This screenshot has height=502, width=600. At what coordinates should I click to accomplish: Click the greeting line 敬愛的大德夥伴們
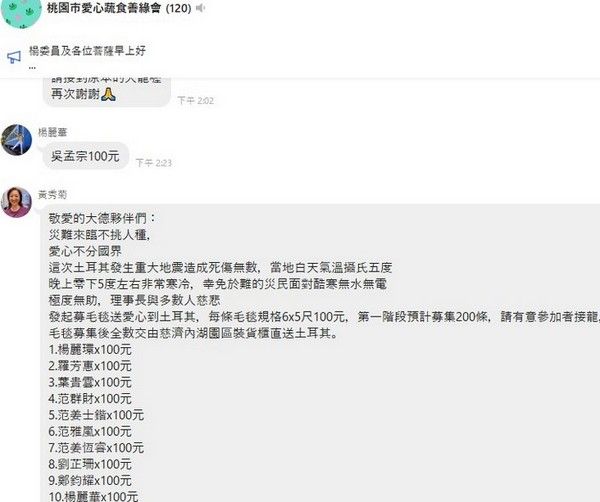click(103, 218)
